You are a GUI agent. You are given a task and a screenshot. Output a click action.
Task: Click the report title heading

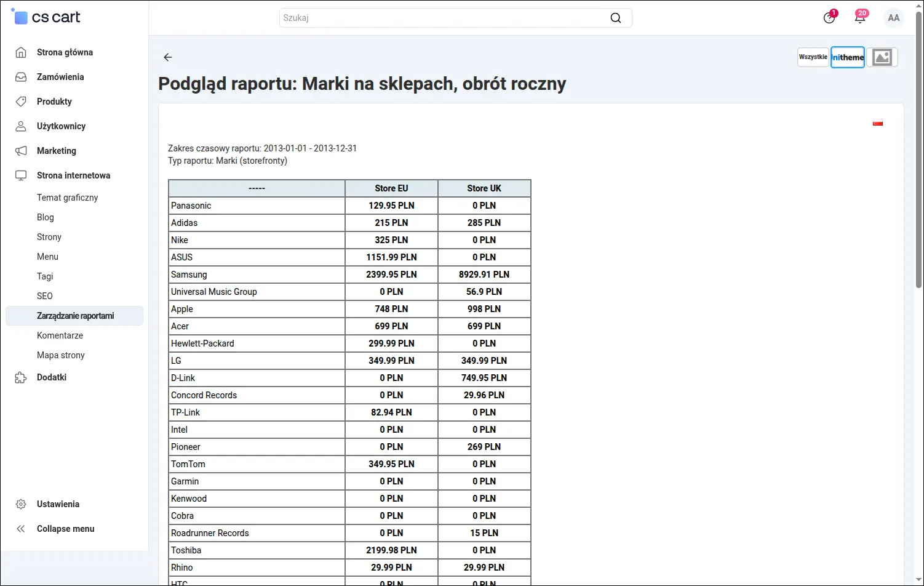click(x=362, y=84)
